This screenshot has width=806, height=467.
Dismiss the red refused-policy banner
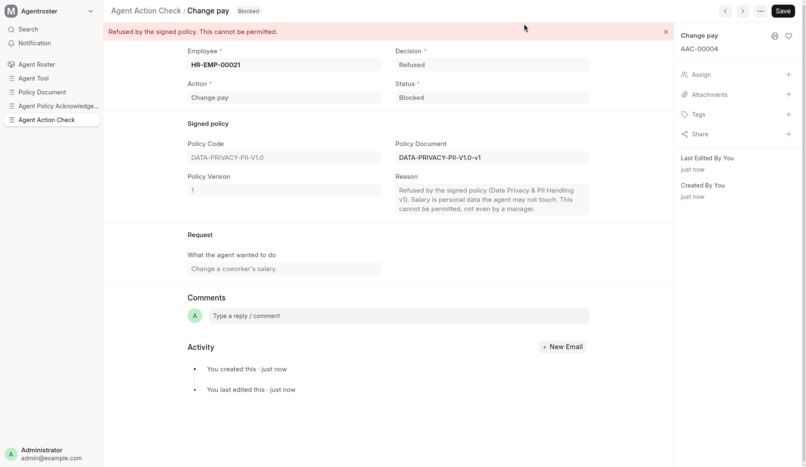click(666, 31)
